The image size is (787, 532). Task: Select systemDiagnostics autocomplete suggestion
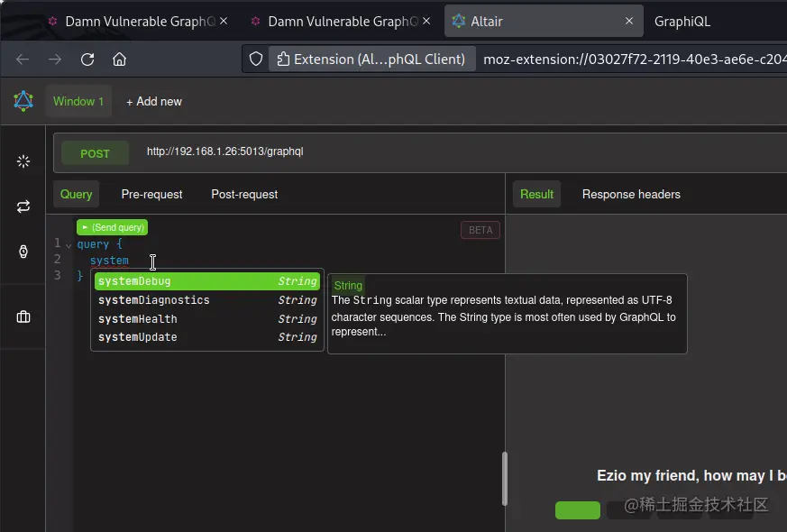click(x=206, y=300)
